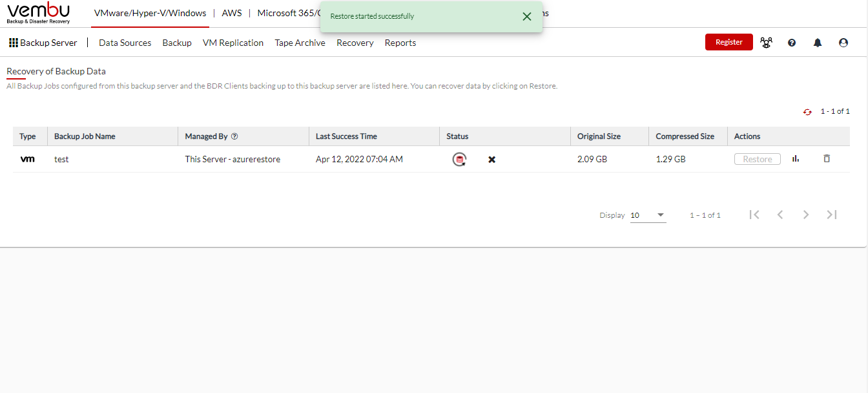Open the VM Replication menu
Image resolution: width=868 pixels, height=393 pixels.
(233, 43)
